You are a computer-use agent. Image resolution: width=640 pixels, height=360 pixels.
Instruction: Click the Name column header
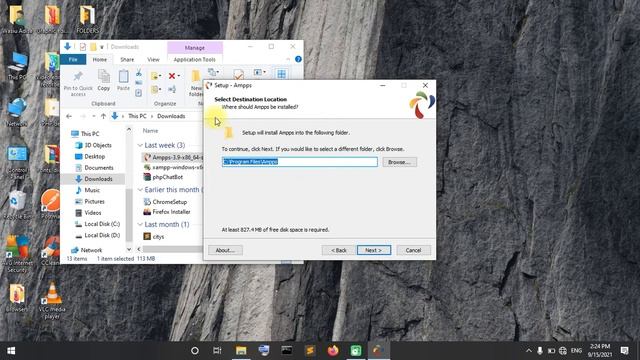150,131
